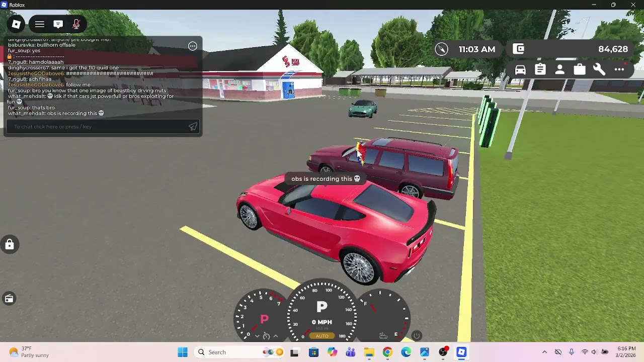Open the 37°F weather widget
Screen dimensions: 644x362
pyautogui.click(x=29, y=352)
